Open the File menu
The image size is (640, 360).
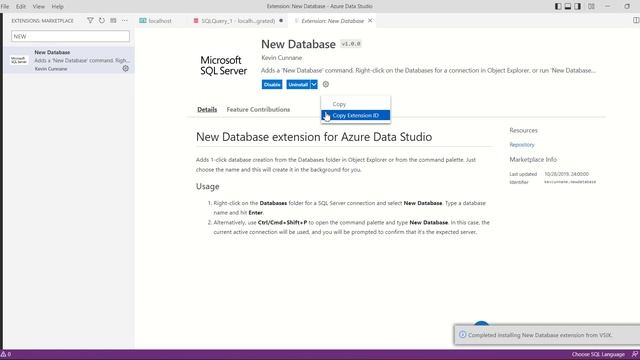point(5,7)
